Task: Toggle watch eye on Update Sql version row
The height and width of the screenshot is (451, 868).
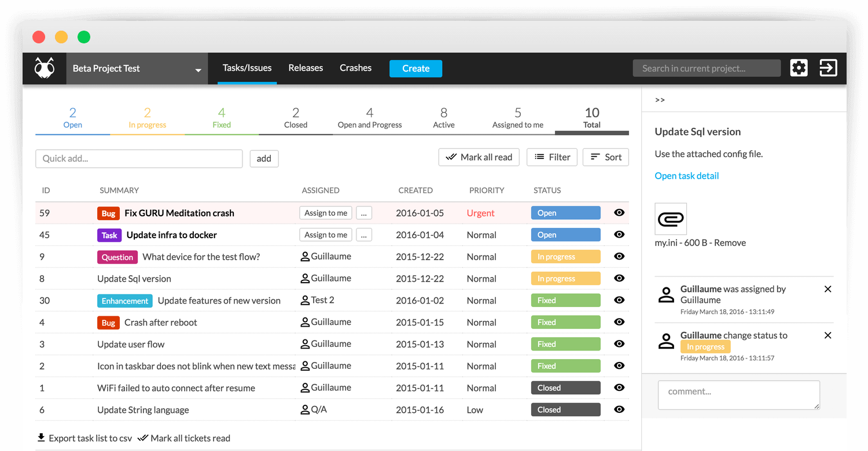Action: [x=619, y=278]
